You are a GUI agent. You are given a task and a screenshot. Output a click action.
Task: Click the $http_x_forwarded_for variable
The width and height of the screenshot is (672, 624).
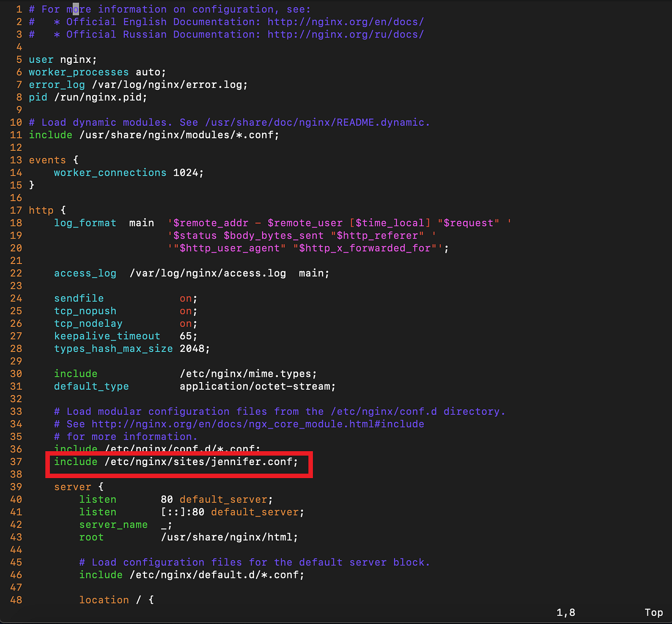click(x=365, y=248)
